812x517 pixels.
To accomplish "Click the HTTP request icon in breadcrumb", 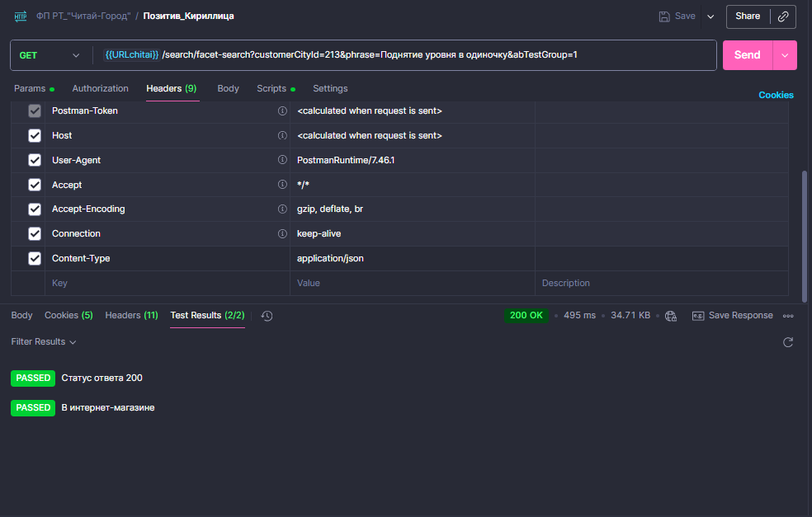I will (21, 16).
